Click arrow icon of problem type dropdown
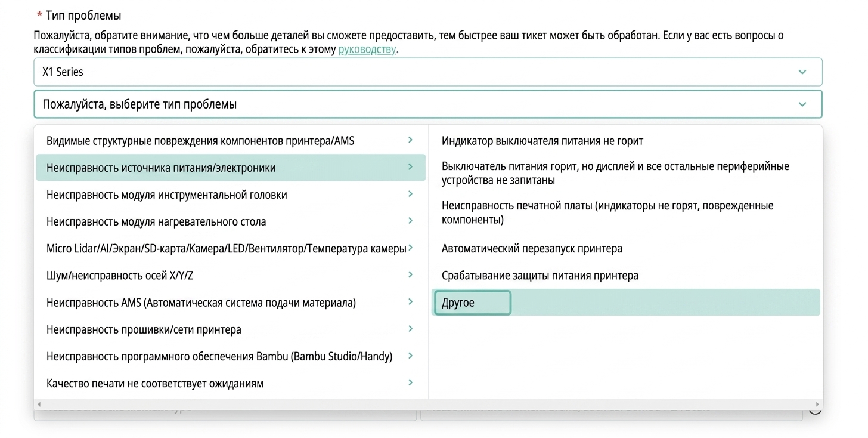This screenshot has height=438, width=868. coord(802,104)
